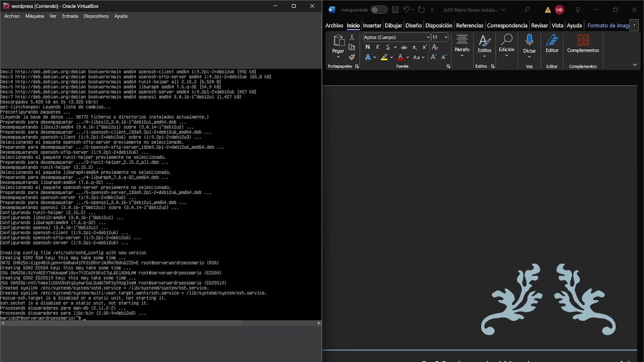
Task: Click the clear formatting icon
Action: (435, 47)
